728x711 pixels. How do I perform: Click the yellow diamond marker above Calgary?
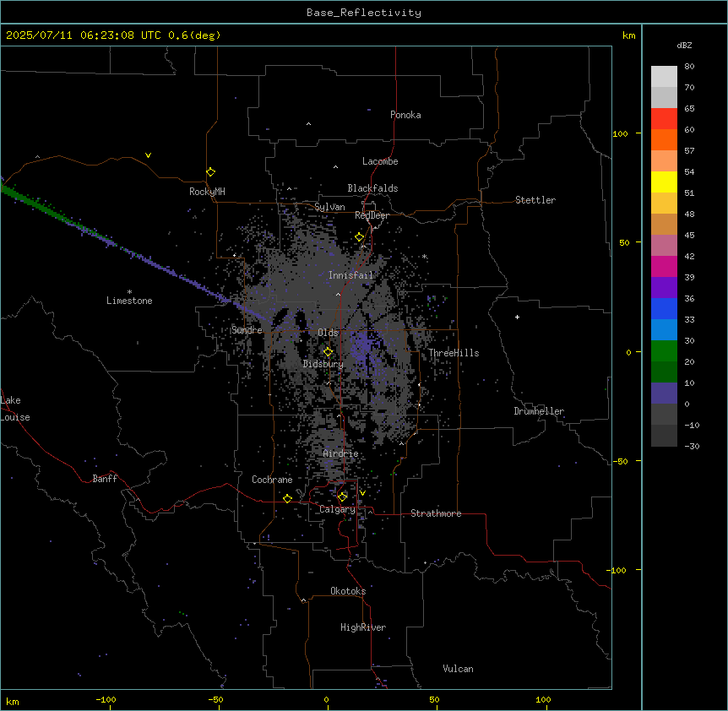tap(342, 497)
